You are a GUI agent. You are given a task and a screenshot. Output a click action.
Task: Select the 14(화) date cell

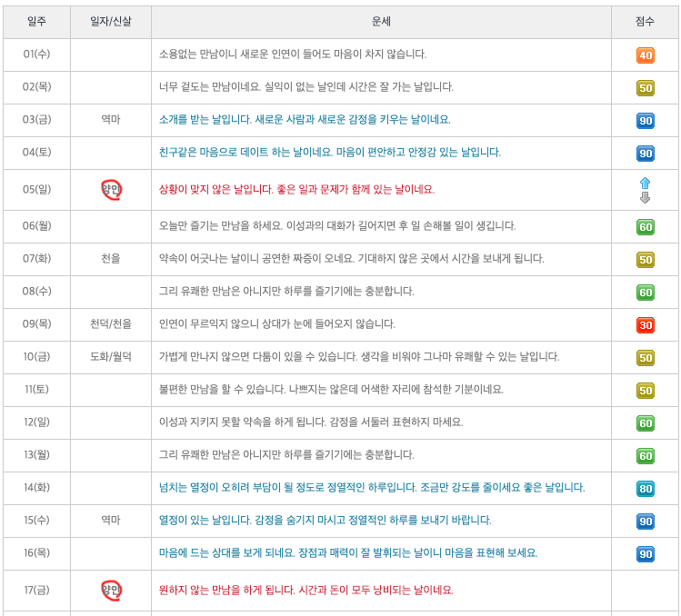[37, 488]
